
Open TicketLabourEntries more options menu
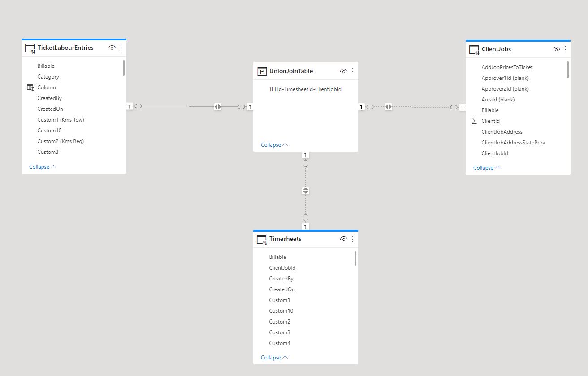[x=121, y=48]
